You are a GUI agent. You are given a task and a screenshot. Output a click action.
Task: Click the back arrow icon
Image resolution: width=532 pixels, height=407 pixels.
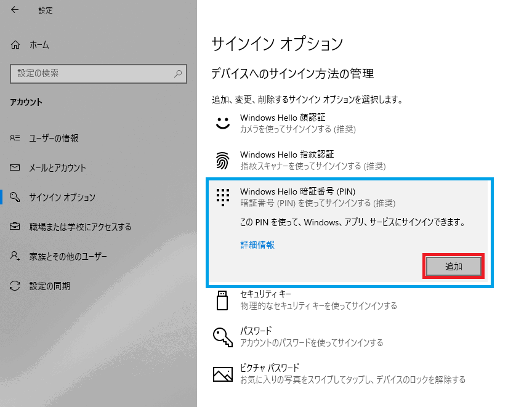click(15, 10)
